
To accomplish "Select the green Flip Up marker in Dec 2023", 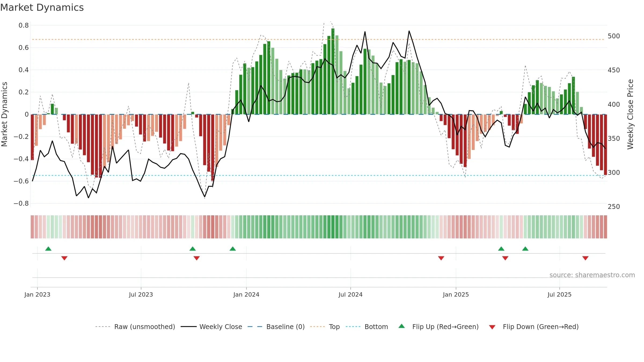I will (233, 249).
